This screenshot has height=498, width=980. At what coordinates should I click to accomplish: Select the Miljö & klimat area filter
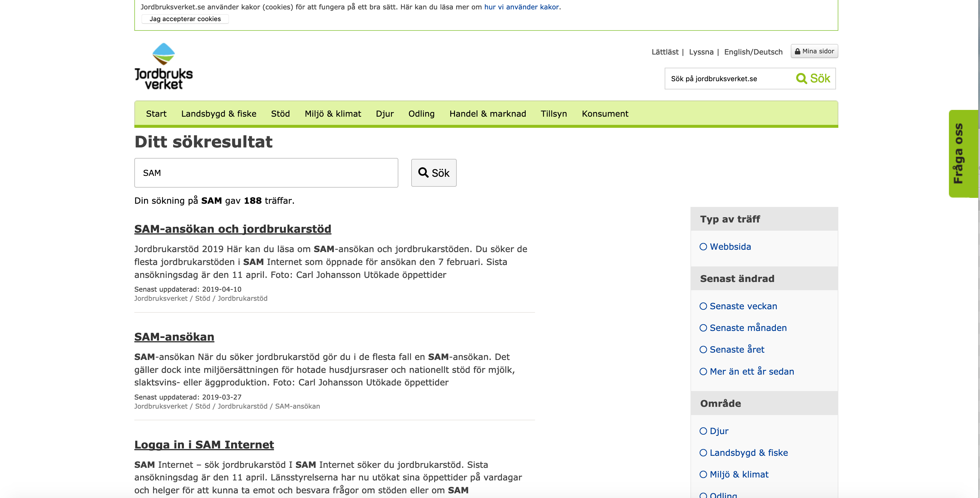734,475
